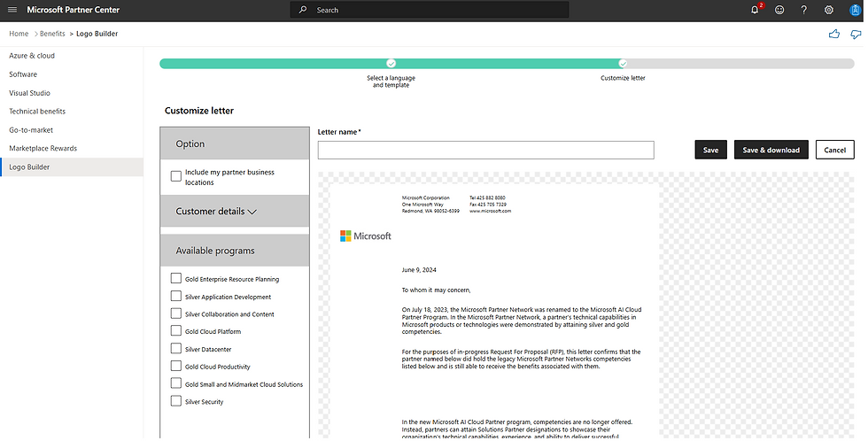The height and width of the screenshot is (441, 868).
Task: Click the search magnifier icon
Action: pyautogui.click(x=303, y=10)
